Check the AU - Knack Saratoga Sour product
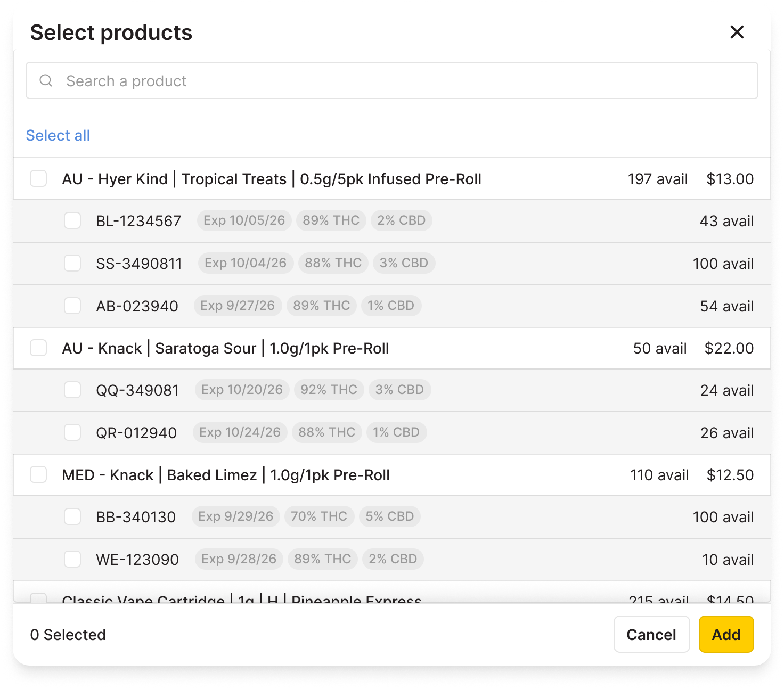Image resolution: width=784 pixels, height=689 pixels. 38,348
